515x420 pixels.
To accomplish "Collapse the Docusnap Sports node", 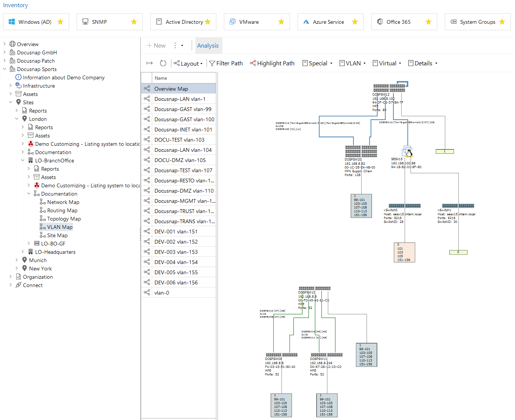I will (x=5, y=69).
